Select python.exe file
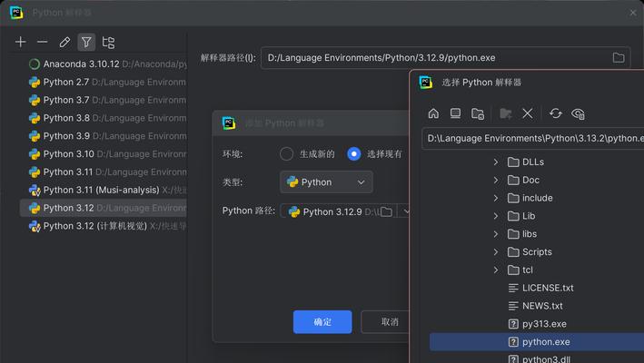 click(x=537, y=341)
